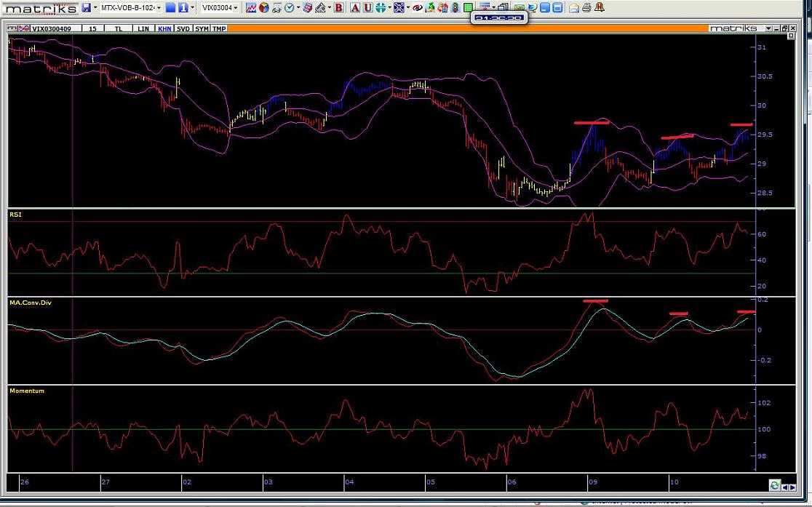Click the green refresh chart icon
812x507 pixels.
775,485
